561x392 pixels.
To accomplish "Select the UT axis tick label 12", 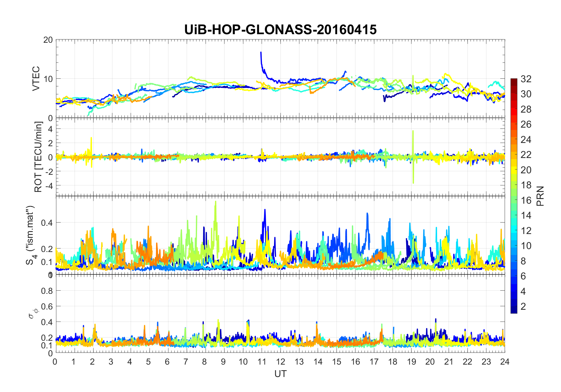I will pyautogui.click(x=280, y=361).
